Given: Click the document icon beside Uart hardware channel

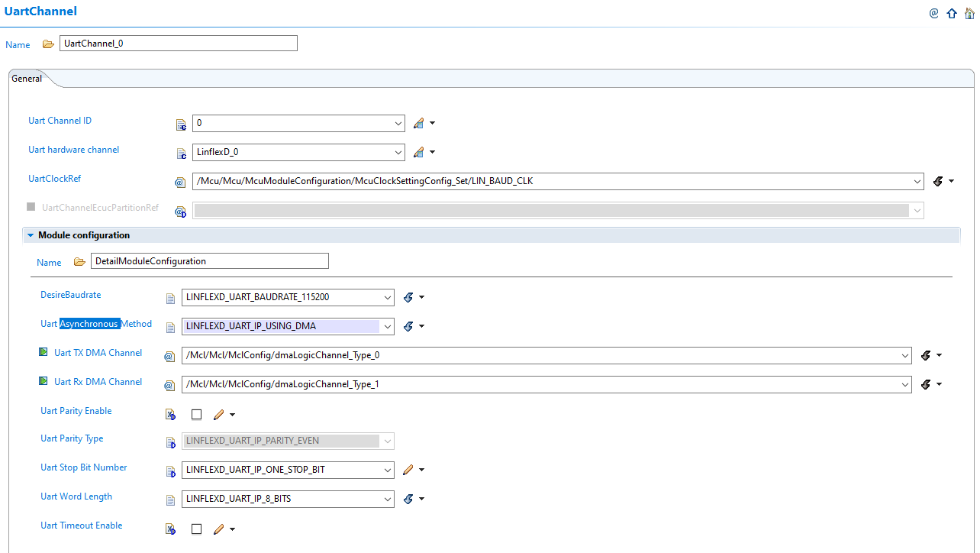Looking at the screenshot, I should [x=181, y=153].
